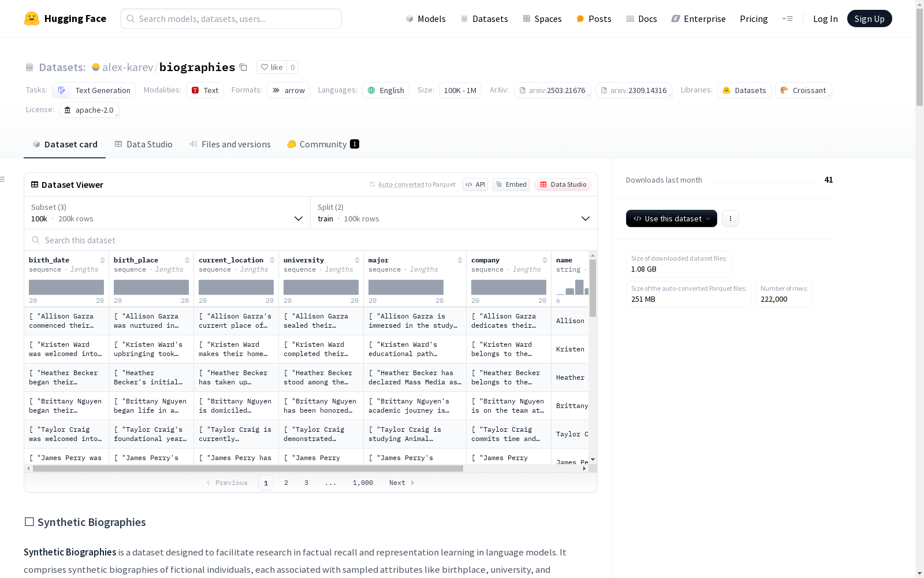This screenshot has height=578, width=924.
Task: Open Datasets in the top navigation
Action: click(484, 18)
